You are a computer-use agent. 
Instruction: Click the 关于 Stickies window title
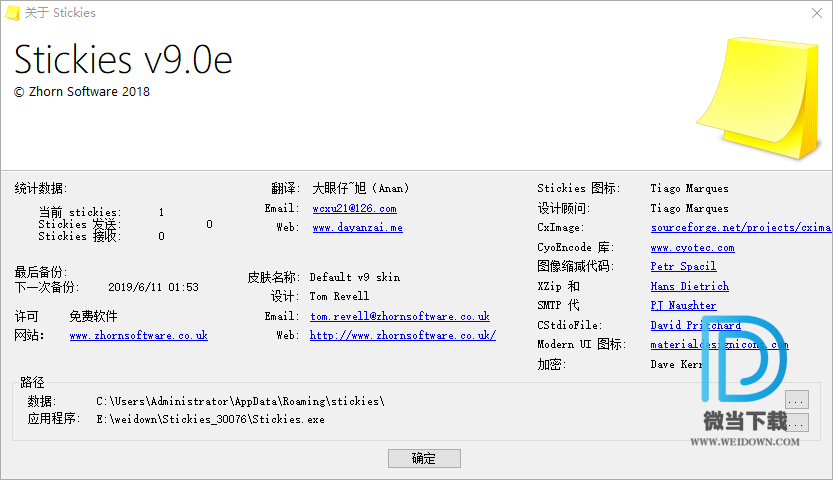tap(60, 13)
